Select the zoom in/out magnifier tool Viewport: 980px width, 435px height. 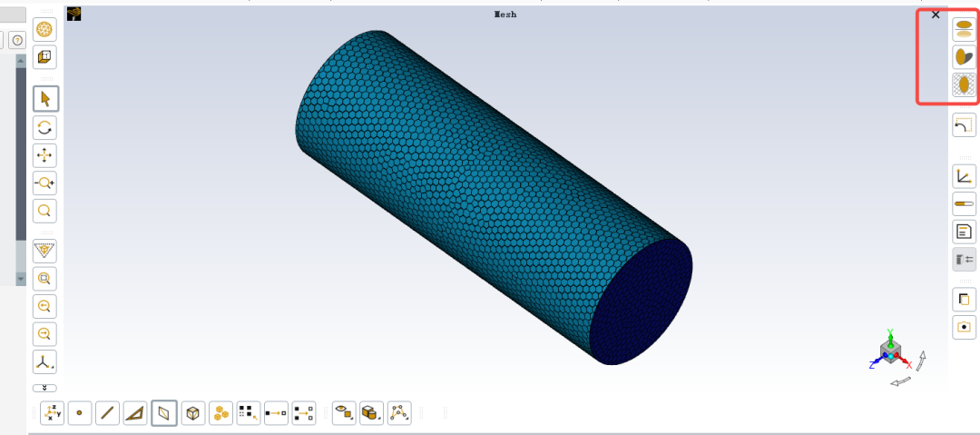tap(44, 183)
